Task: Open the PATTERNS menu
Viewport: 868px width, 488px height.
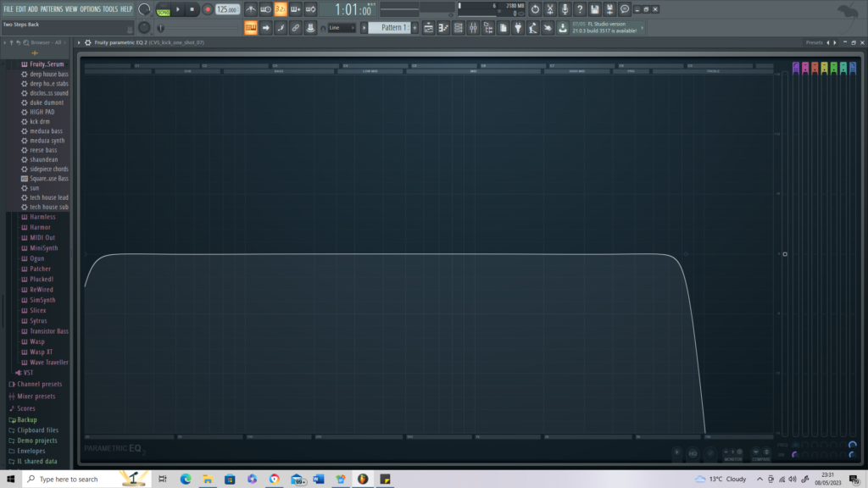Action: 52,8
